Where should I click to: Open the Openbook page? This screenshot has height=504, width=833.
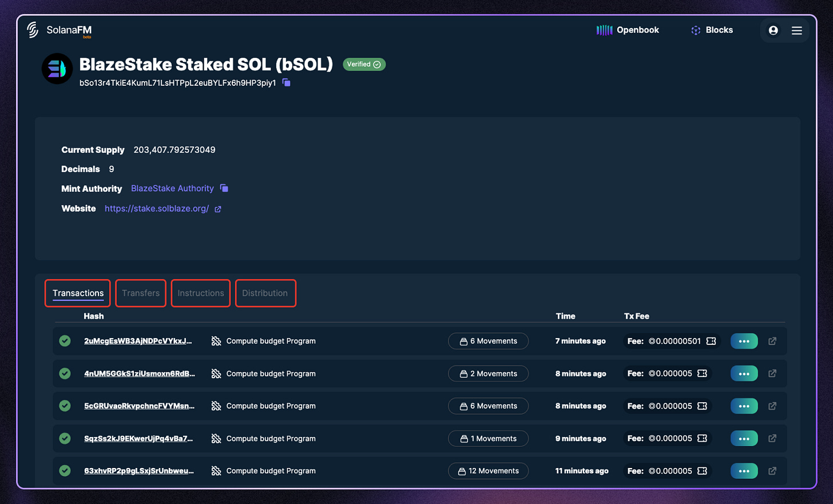628,30
